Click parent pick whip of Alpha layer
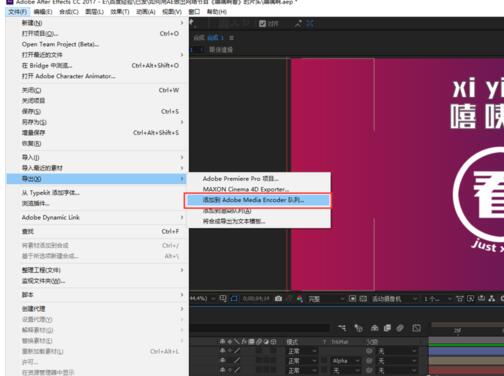 pyautogui.click(x=369, y=361)
